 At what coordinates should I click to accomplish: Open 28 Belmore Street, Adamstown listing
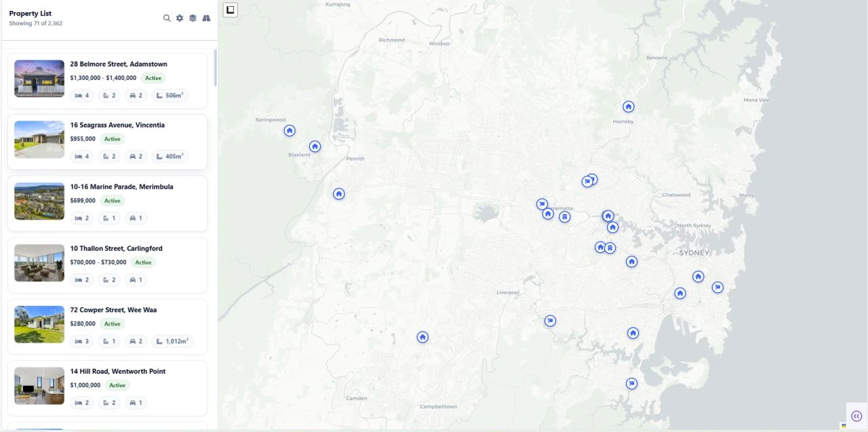(119, 64)
